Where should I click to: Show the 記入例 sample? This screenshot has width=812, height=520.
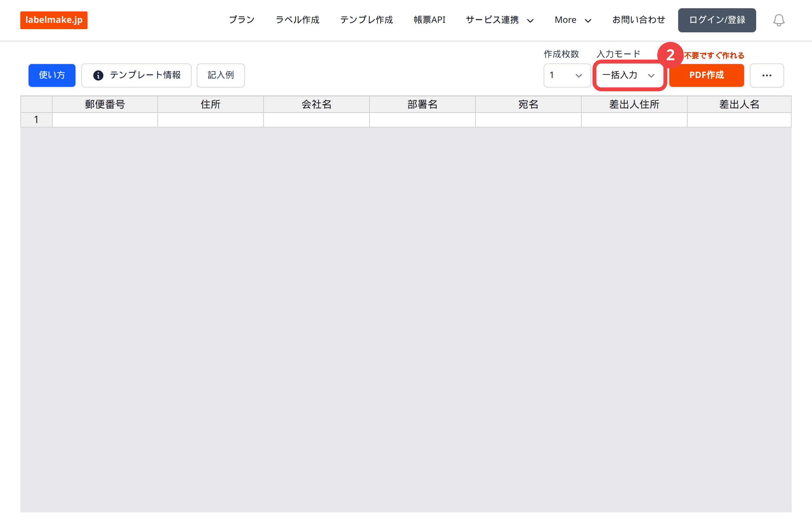point(220,75)
